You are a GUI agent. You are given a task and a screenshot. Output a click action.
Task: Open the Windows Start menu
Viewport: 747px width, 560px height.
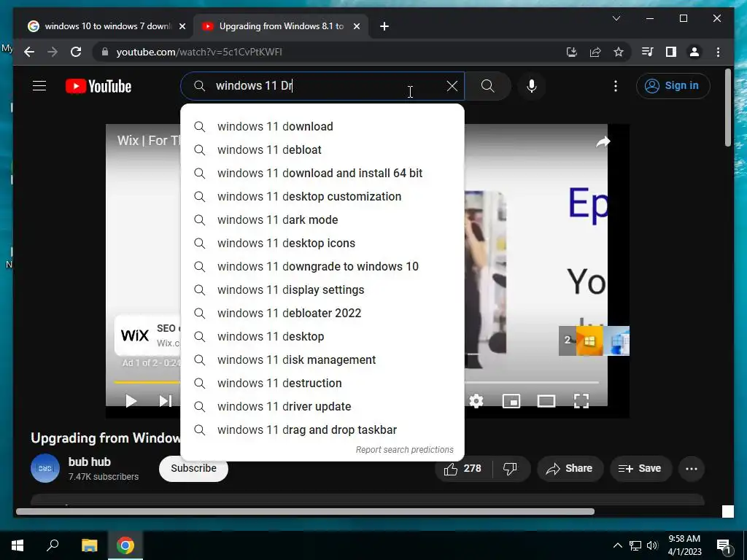[18, 545]
